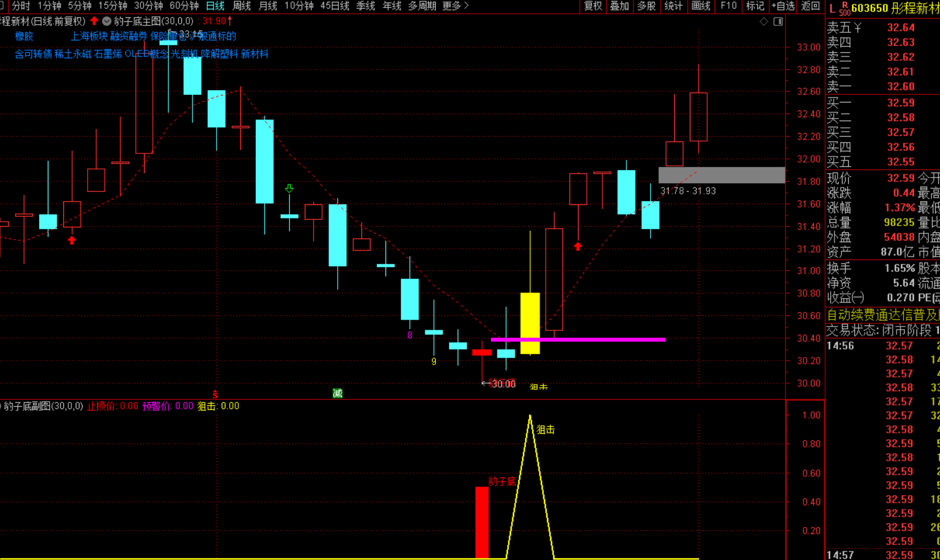The height and width of the screenshot is (560, 940).
Task: Add stock via +自选 button
Action: coord(783,6)
